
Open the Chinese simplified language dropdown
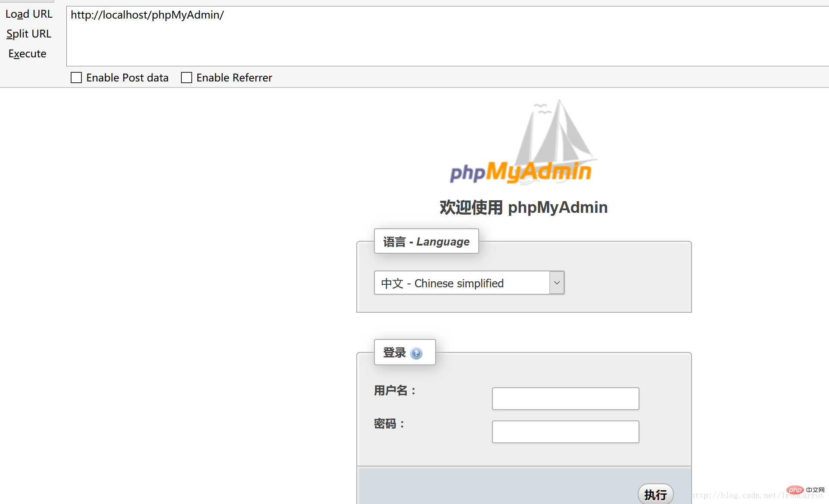[x=469, y=283]
